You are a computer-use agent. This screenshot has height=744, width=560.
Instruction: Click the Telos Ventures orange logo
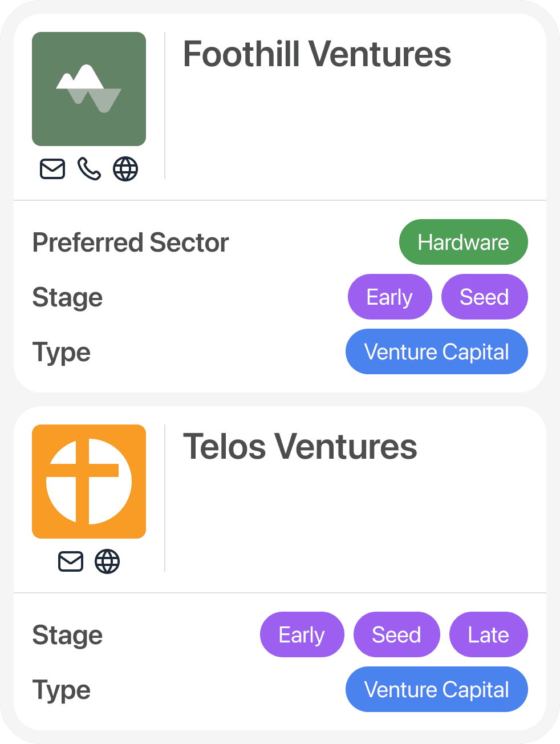(89, 482)
